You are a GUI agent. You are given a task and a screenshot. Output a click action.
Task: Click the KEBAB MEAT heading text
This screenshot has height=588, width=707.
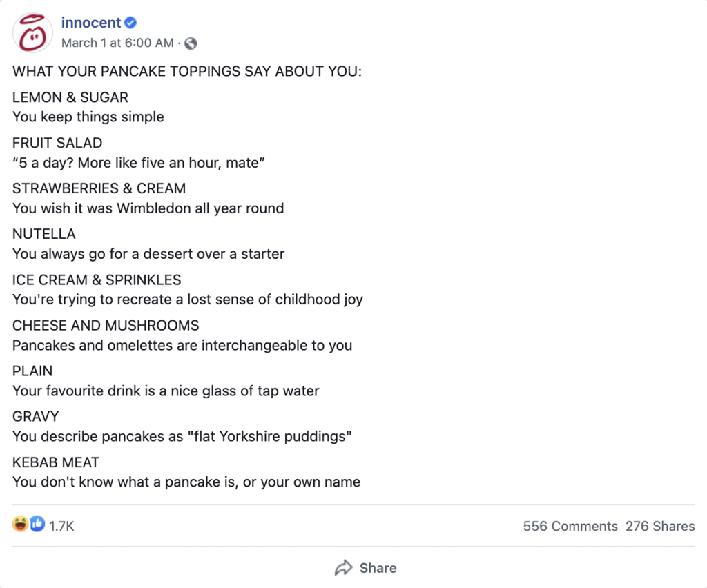56,462
